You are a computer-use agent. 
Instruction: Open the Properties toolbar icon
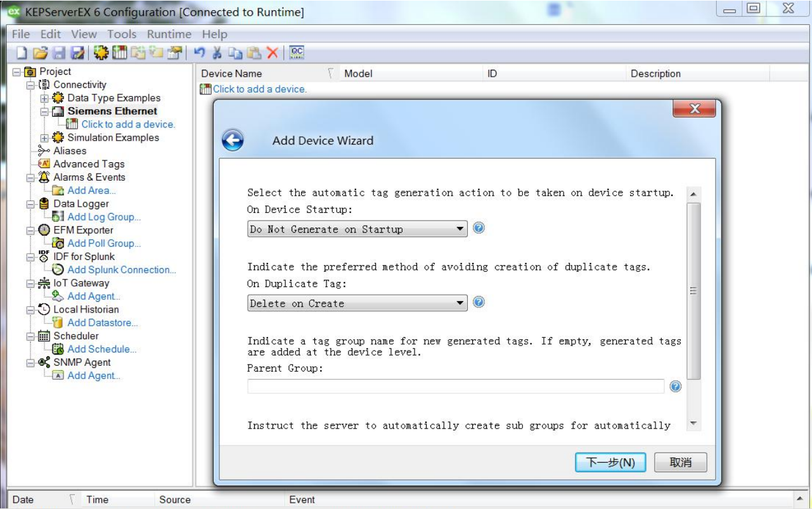[x=175, y=53]
